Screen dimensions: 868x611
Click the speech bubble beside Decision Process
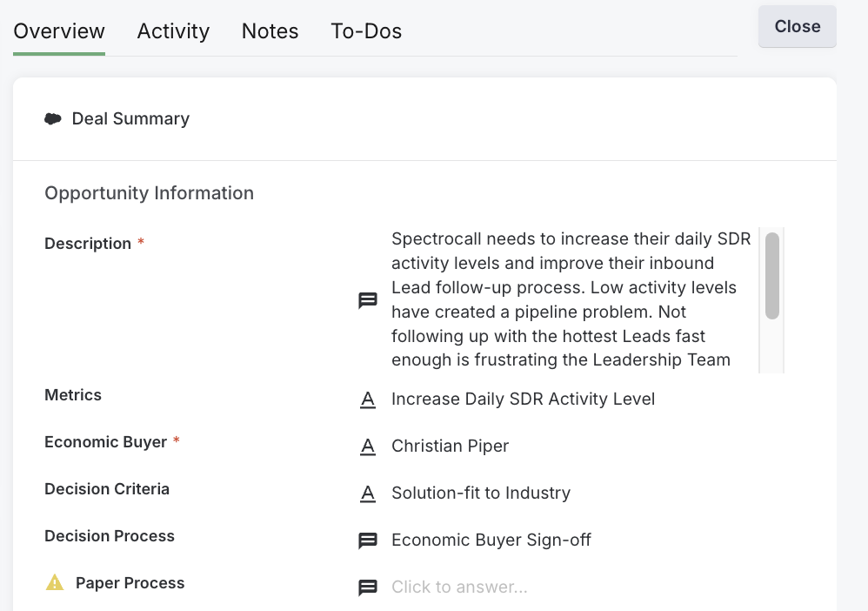pyautogui.click(x=367, y=540)
